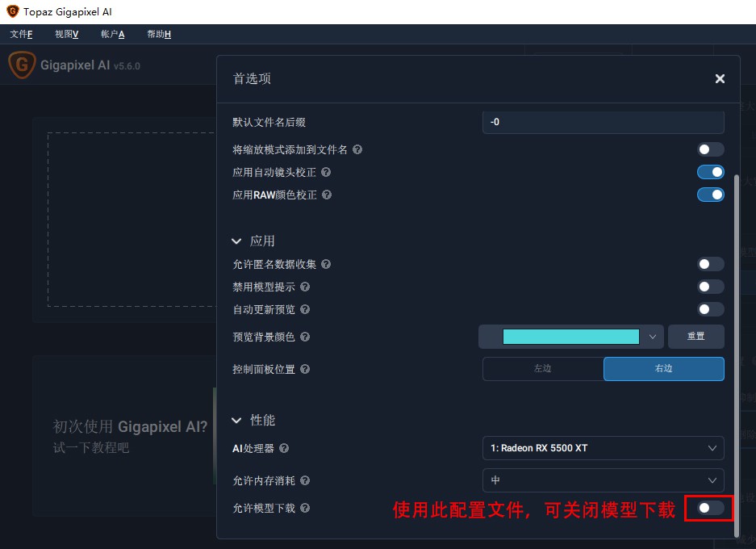Click help icon beside 应用RAW颜色校正

327,195
